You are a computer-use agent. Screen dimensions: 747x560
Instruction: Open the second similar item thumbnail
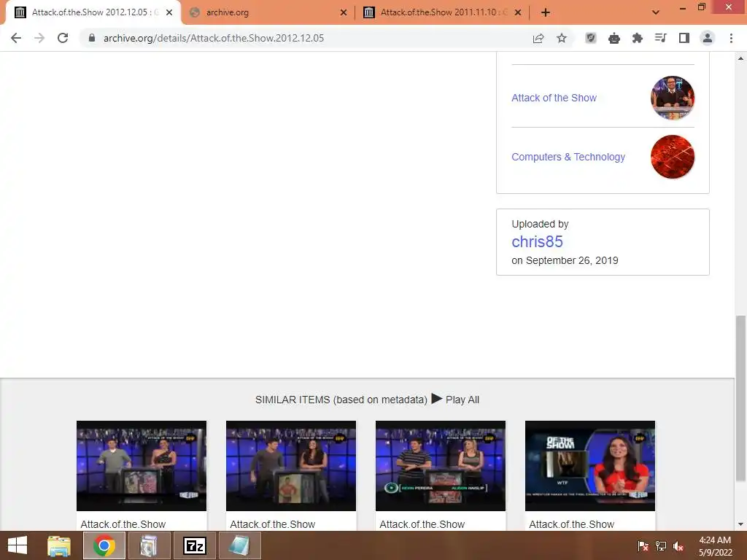click(290, 466)
